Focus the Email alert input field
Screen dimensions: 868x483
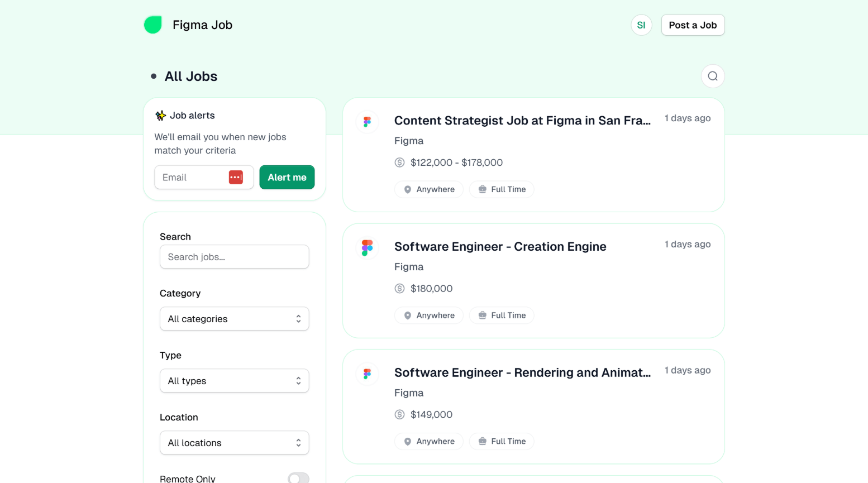pyautogui.click(x=193, y=178)
